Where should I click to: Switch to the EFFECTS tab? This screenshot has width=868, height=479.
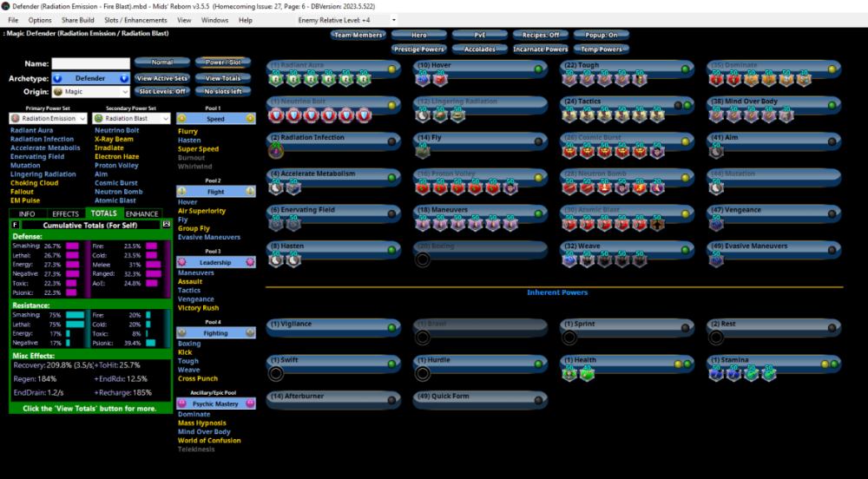[65, 213]
